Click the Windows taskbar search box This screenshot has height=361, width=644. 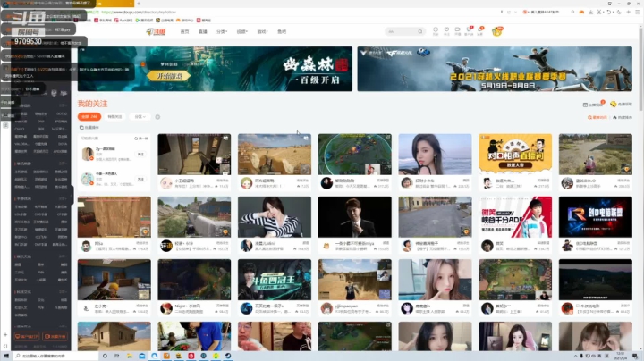point(56,356)
